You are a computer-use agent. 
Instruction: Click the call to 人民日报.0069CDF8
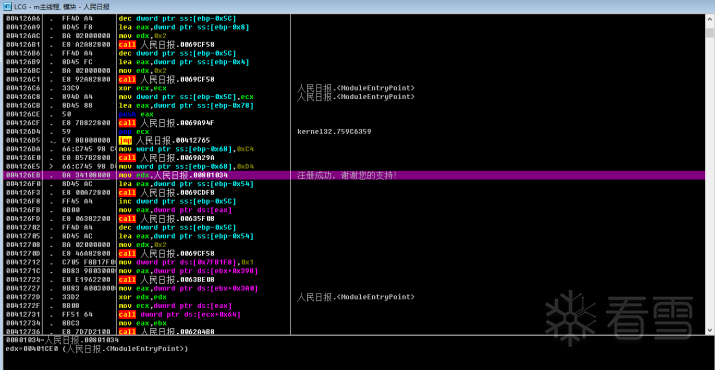pyautogui.click(x=166, y=193)
